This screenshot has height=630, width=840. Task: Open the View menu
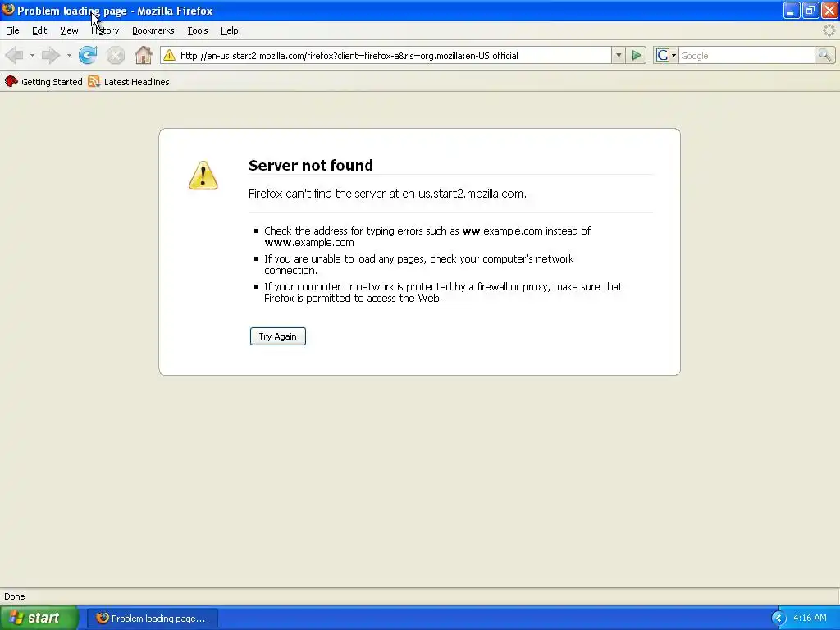69,30
